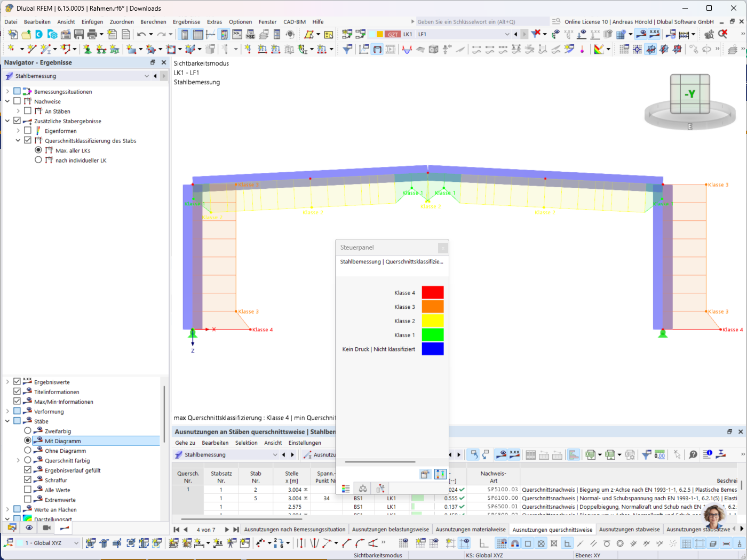
Task: Click the navigator eye view tab icon
Action: click(x=29, y=527)
